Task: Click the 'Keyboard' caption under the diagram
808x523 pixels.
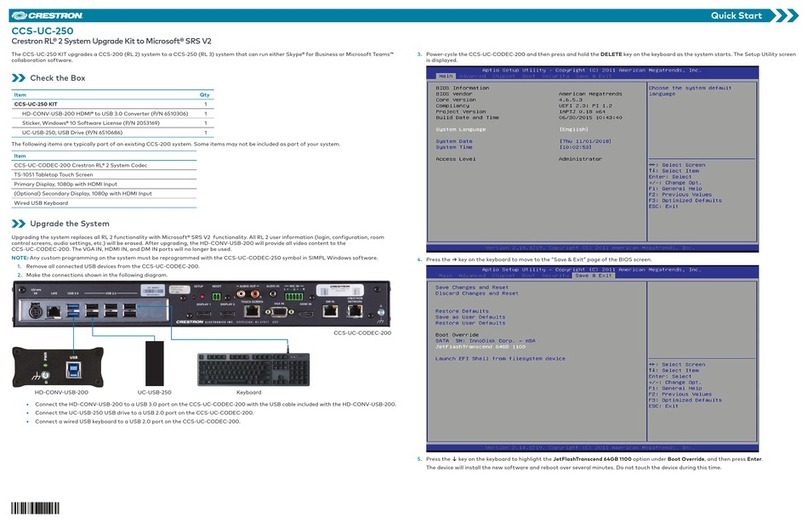Action: pyautogui.click(x=248, y=393)
